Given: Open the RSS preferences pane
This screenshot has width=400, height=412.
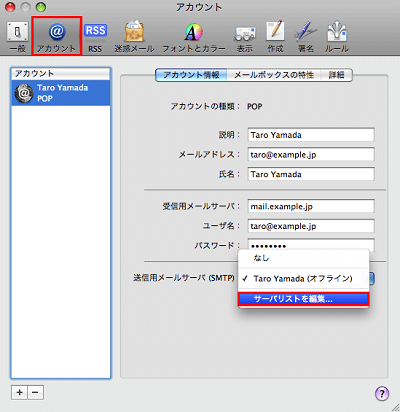Looking at the screenshot, I should [x=95, y=37].
